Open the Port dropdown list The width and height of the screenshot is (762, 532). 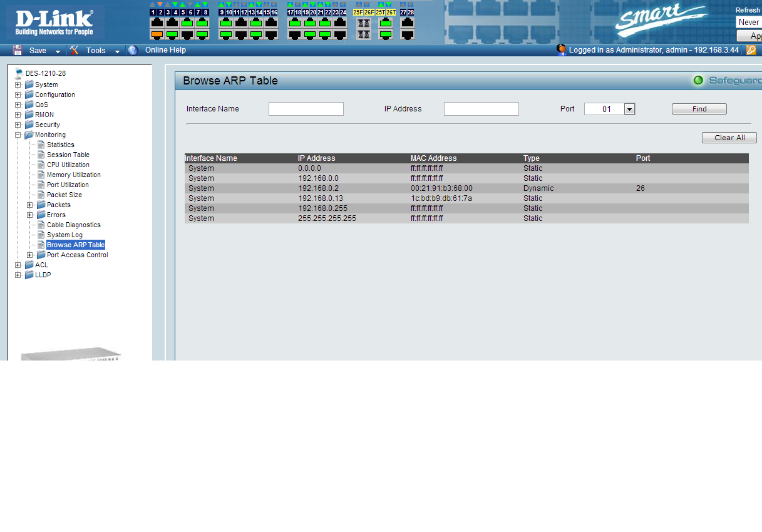click(x=630, y=109)
